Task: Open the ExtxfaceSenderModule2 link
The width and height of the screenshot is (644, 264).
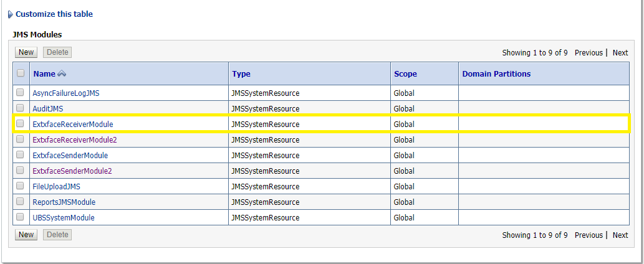Action: (72, 171)
